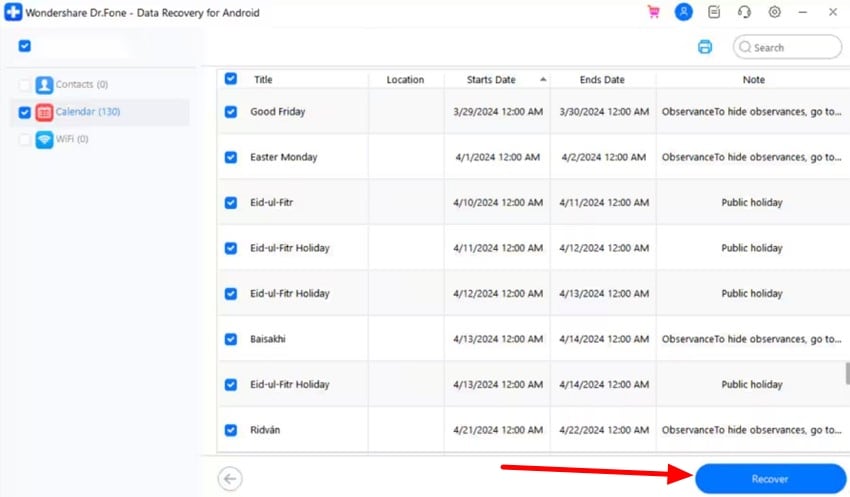Click the Contacts category icon
The width and height of the screenshot is (850, 497).
pos(44,85)
